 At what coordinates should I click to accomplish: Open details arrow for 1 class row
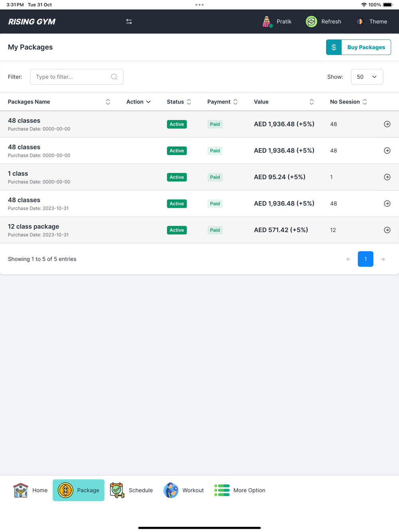(387, 177)
